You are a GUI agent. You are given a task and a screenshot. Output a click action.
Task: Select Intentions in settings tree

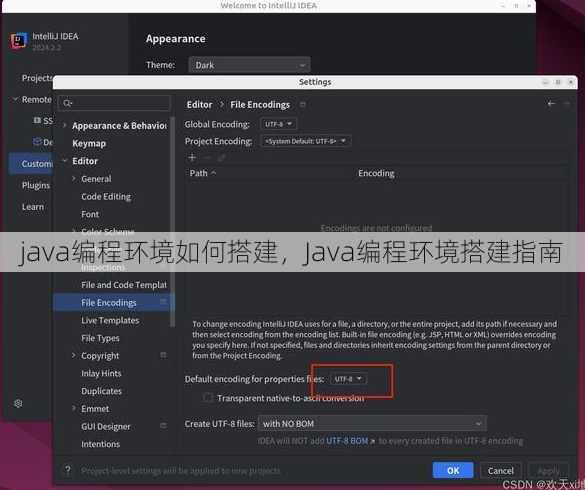[100, 444]
